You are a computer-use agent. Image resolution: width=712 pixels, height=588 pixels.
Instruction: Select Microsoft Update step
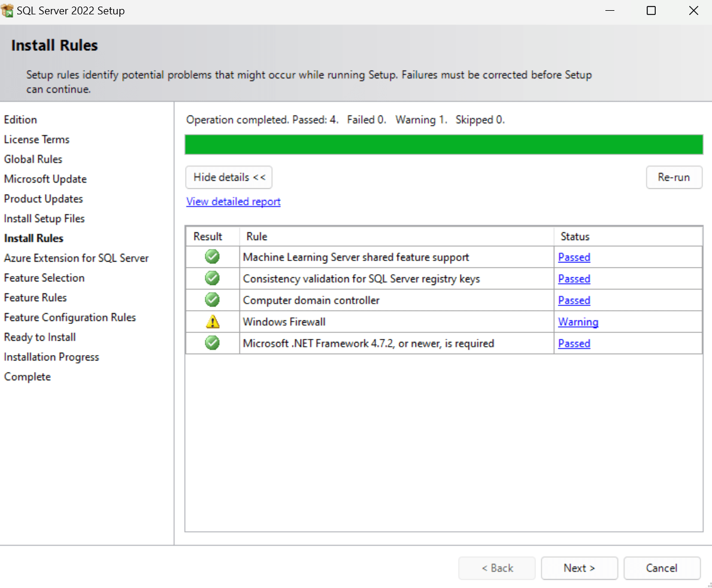tap(46, 179)
